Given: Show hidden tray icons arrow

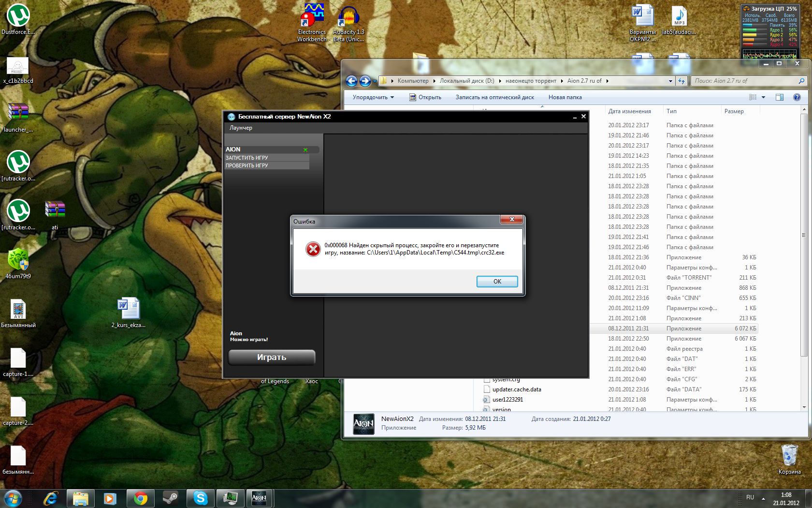Looking at the screenshot, I should click(x=764, y=498).
